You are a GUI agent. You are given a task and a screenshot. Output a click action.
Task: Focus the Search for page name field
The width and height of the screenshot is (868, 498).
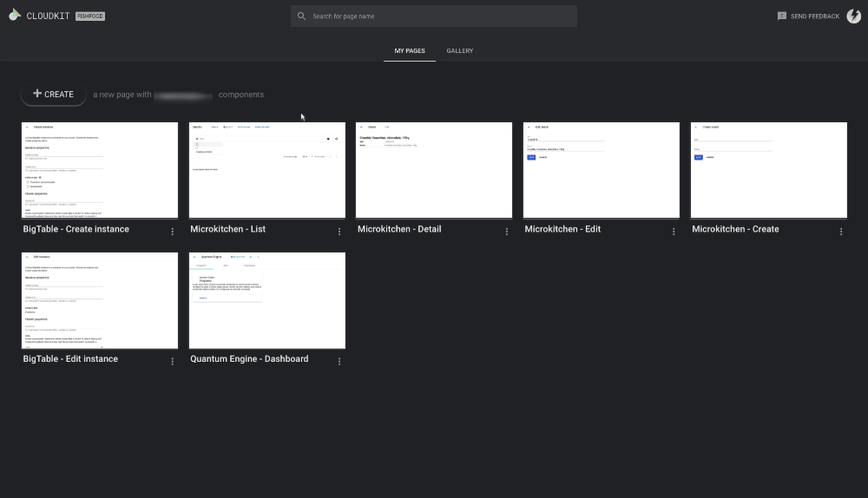(434, 16)
